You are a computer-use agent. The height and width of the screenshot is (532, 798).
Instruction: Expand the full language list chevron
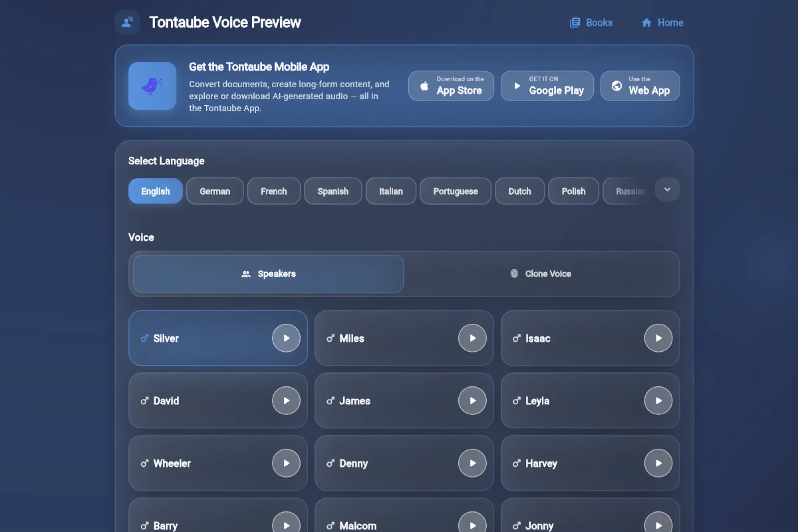click(x=667, y=190)
